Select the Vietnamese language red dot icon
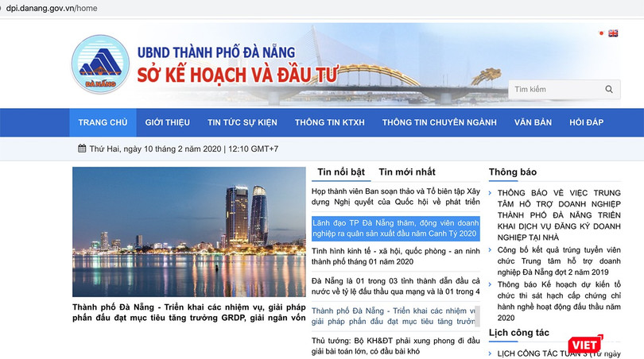Image resolution: width=644 pixels, height=359 pixels. click(x=601, y=33)
